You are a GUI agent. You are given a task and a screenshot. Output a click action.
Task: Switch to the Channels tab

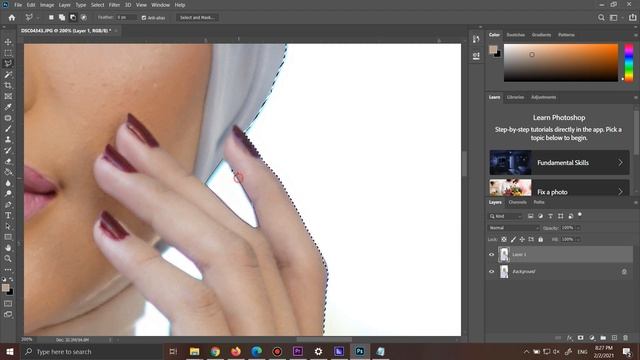(518, 202)
